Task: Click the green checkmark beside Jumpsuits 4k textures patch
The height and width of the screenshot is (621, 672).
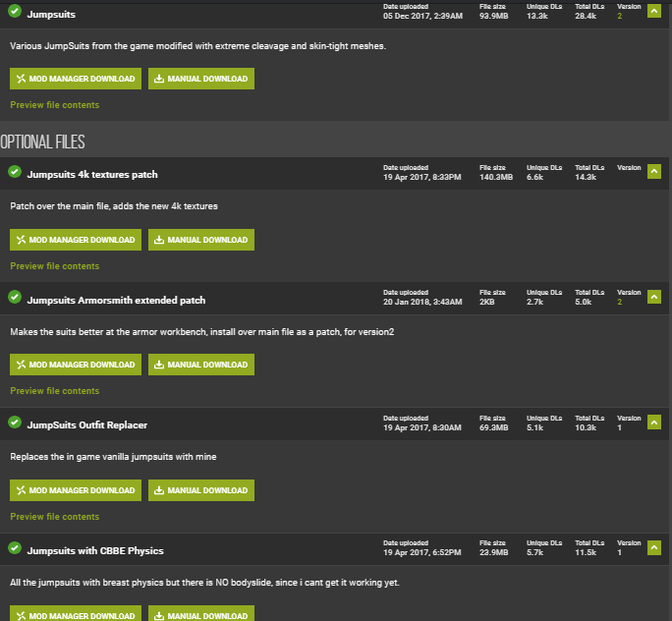Action: (x=15, y=171)
